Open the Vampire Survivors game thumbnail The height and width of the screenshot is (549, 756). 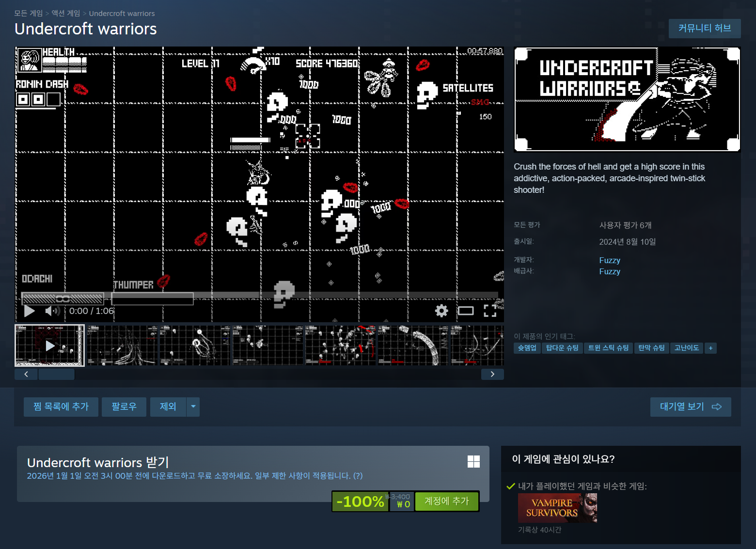(x=557, y=508)
